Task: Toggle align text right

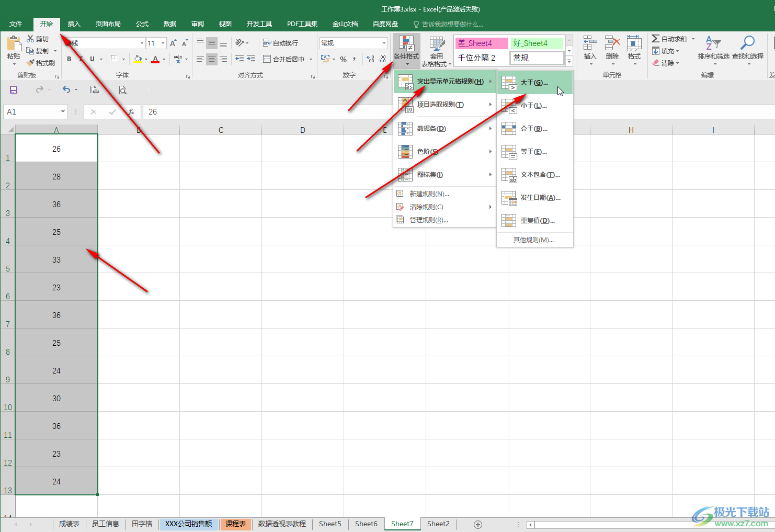Action: point(223,59)
